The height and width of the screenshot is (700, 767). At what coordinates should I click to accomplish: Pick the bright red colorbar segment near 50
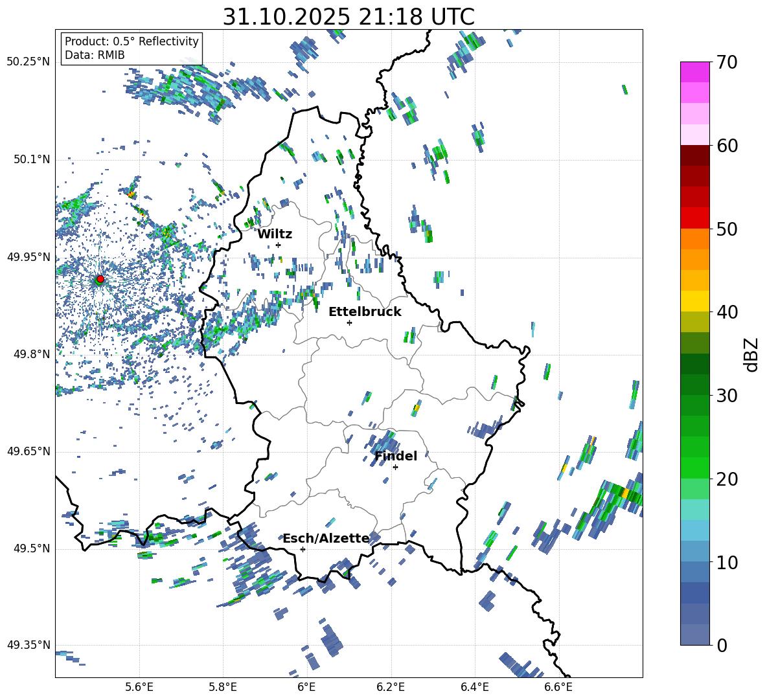[695, 218]
